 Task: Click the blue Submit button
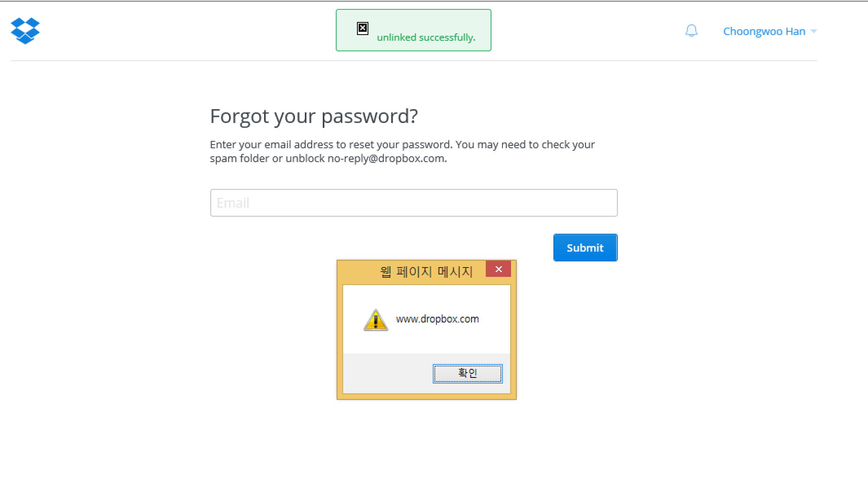point(585,248)
